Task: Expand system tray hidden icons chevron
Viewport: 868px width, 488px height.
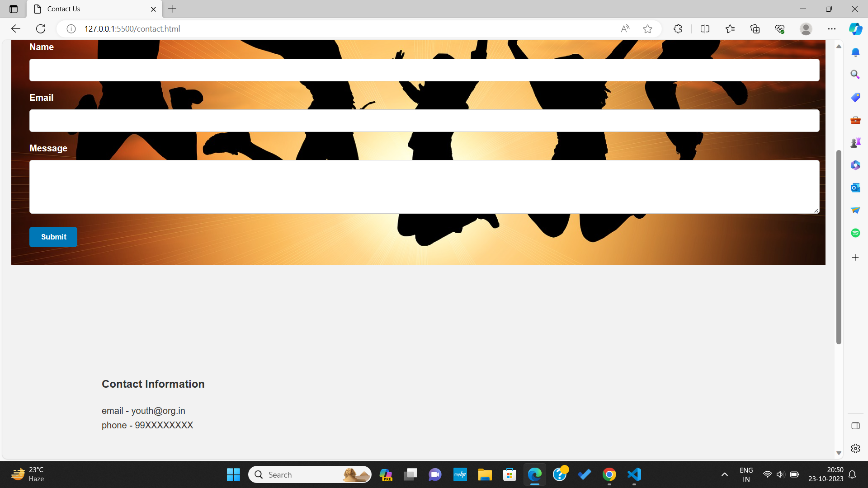Action: 724,474
